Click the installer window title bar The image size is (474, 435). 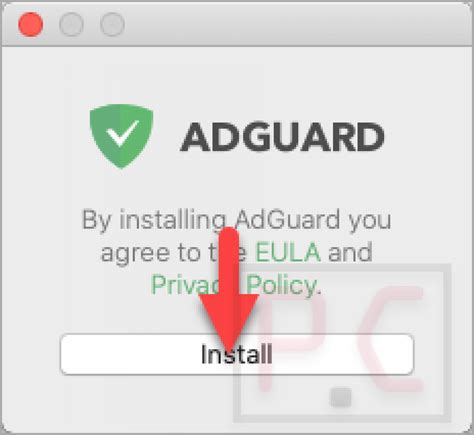(x=237, y=24)
